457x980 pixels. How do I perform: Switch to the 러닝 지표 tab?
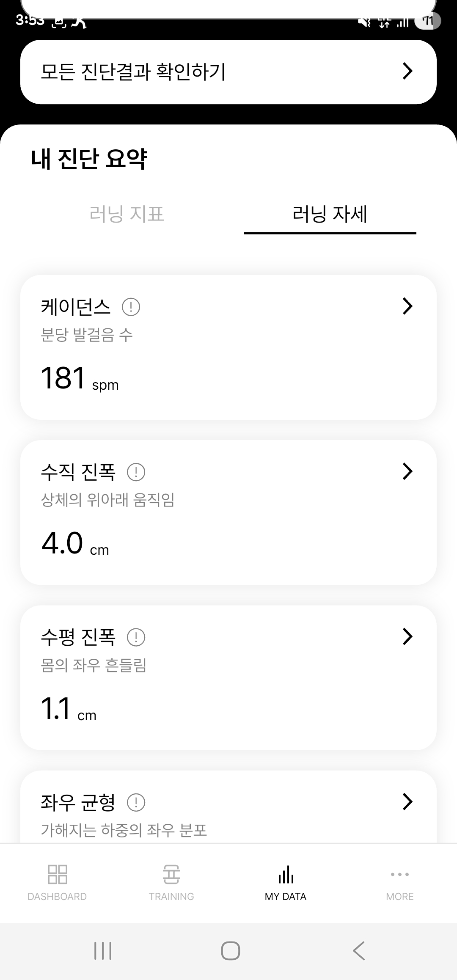click(x=127, y=214)
